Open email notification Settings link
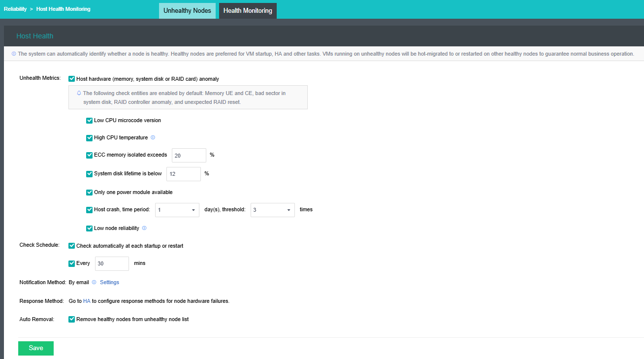This screenshot has height=359, width=644. tap(109, 283)
